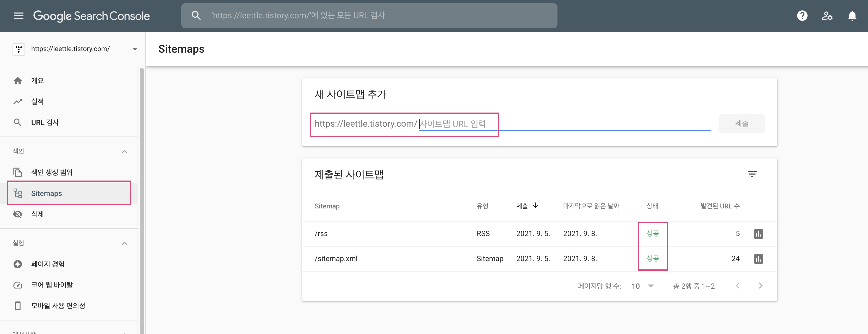Image resolution: width=868 pixels, height=334 pixels.
Task: Open the hamburger main menu
Action: [18, 16]
